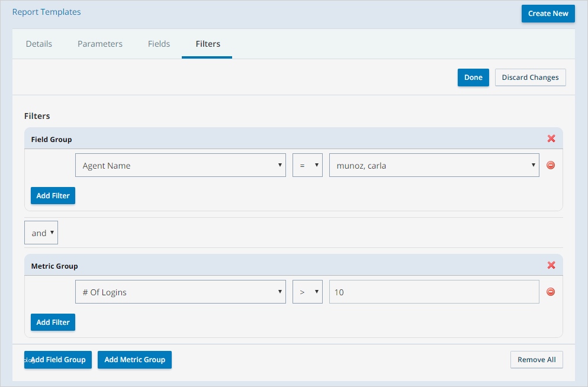Open the equals operator dropdown

pyautogui.click(x=307, y=165)
